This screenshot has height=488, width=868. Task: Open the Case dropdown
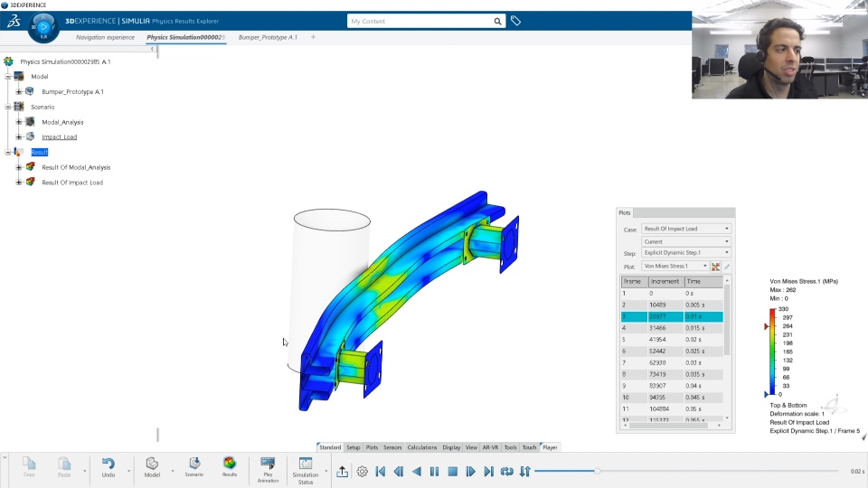click(x=686, y=229)
